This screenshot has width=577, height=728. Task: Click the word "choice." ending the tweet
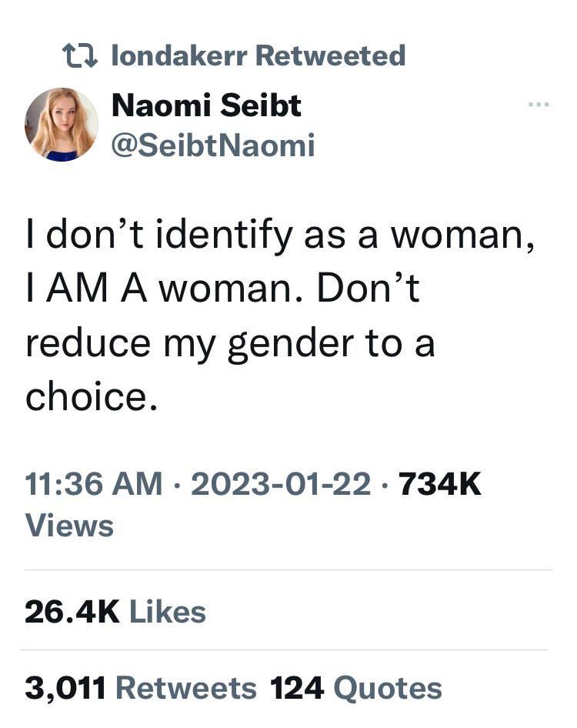(92, 397)
